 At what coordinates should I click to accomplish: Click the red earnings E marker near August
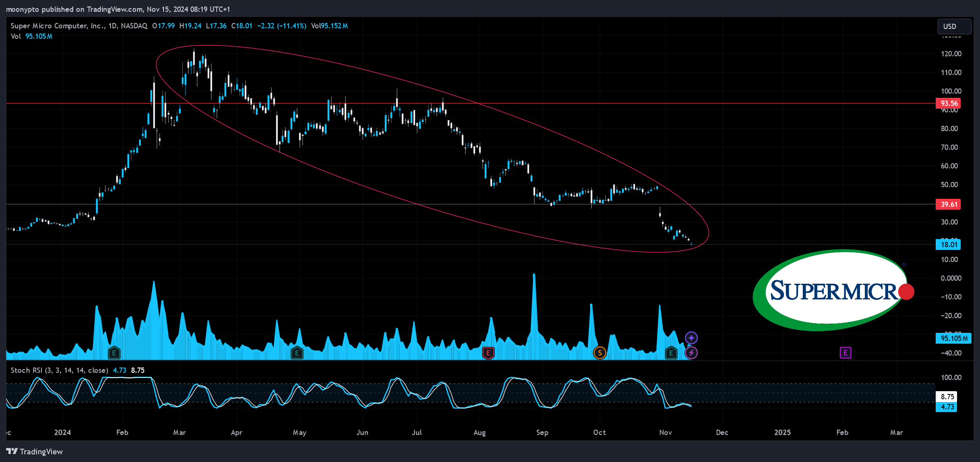(488, 353)
